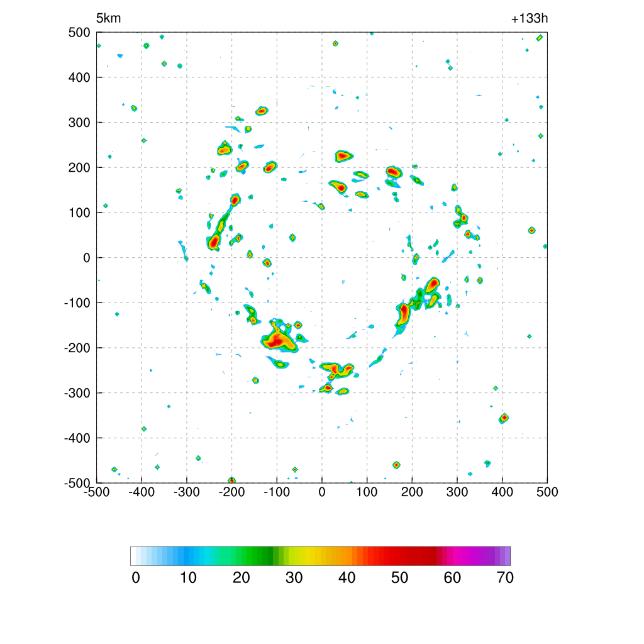Click colorbar label "60"
The height and width of the screenshot is (644, 644).
(x=452, y=578)
